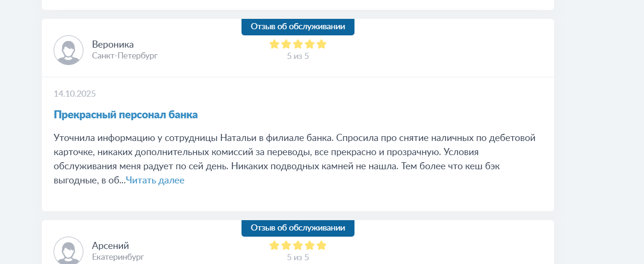This screenshot has width=644, height=264.
Task: Click first star in Арсений's rating
Action: click(274, 246)
